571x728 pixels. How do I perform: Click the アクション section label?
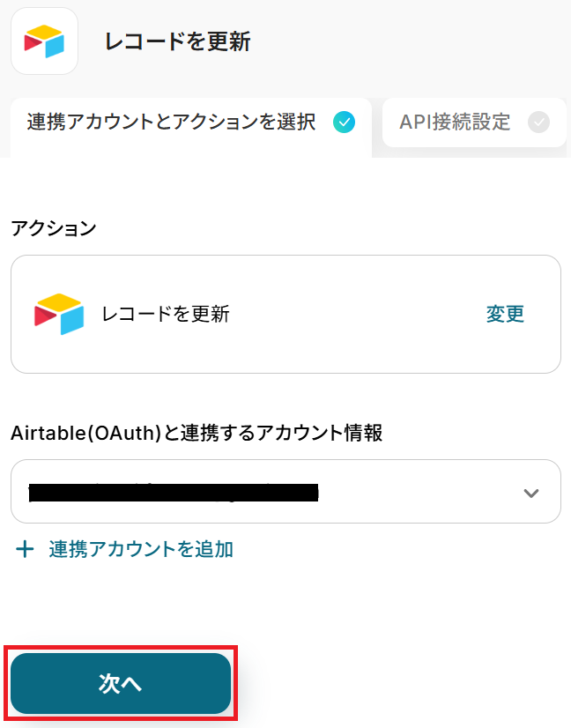click(x=54, y=227)
